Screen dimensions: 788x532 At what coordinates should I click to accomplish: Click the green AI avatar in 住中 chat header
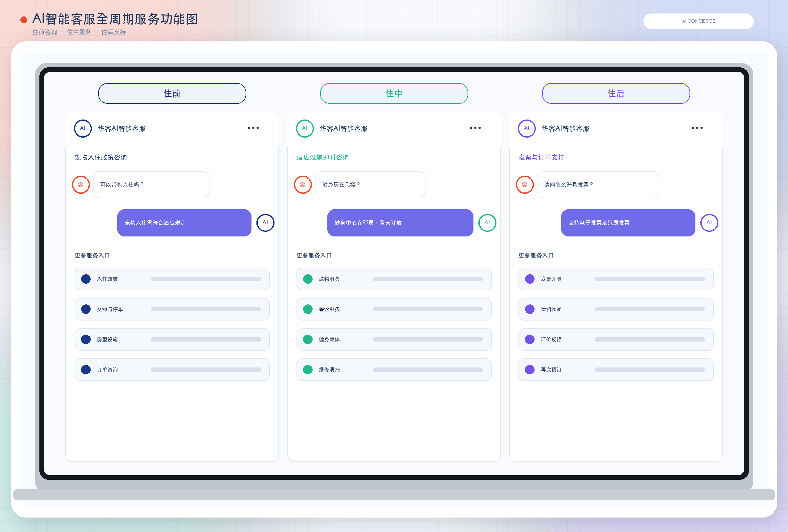pos(305,128)
